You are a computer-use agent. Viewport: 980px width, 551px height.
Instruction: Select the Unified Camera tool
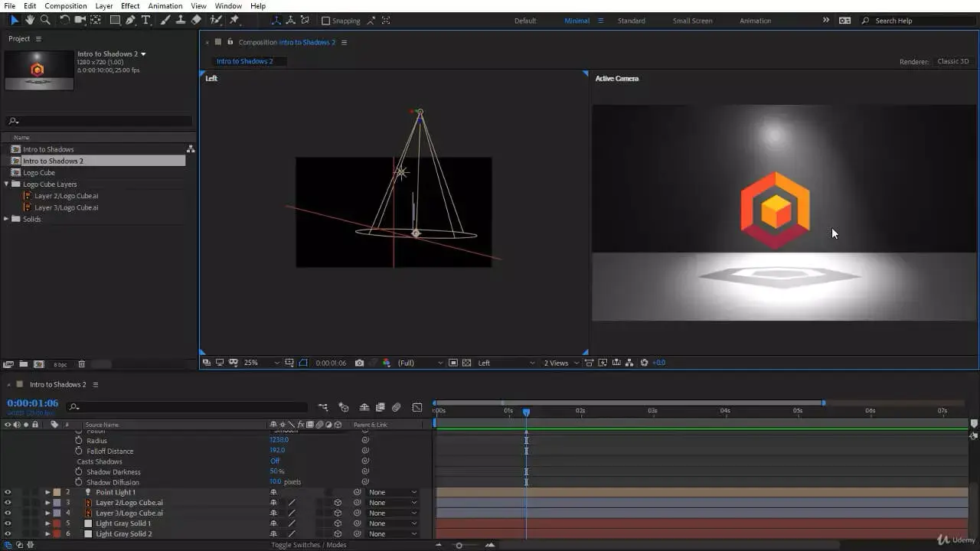coord(80,20)
